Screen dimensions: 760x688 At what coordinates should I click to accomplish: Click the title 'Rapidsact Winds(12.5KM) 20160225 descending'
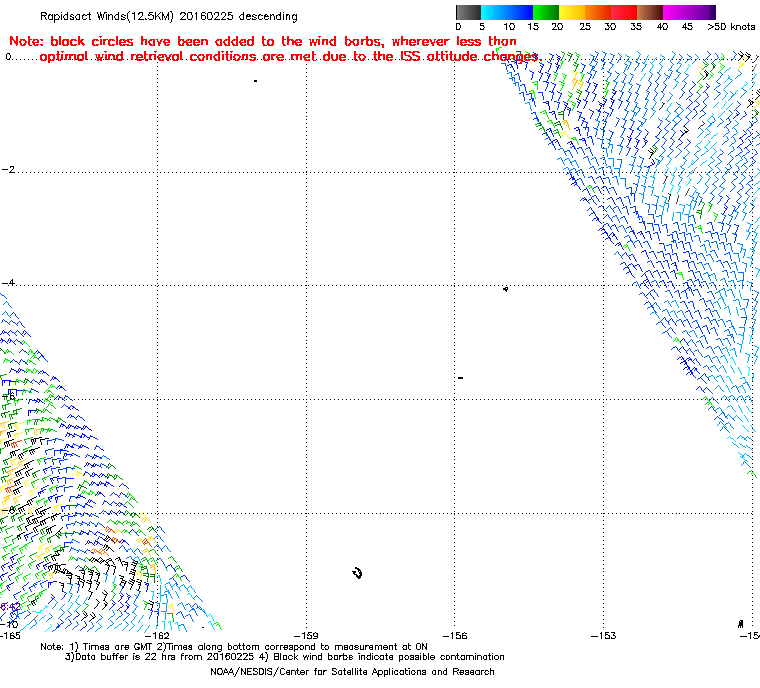[169, 16]
